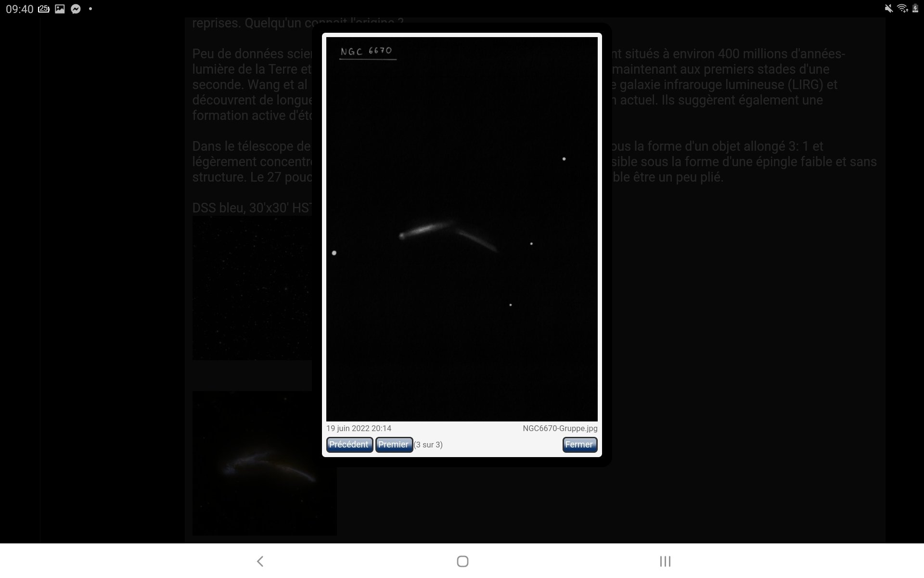Open the recent apps icon
The image size is (924, 578).
(x=665, y=561)
